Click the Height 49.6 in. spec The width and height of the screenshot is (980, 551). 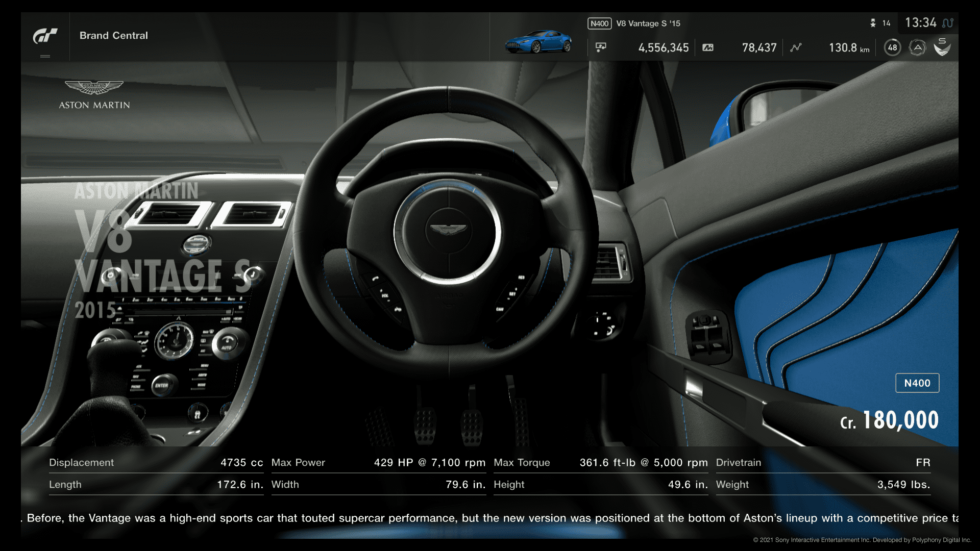tap(601, 485)
